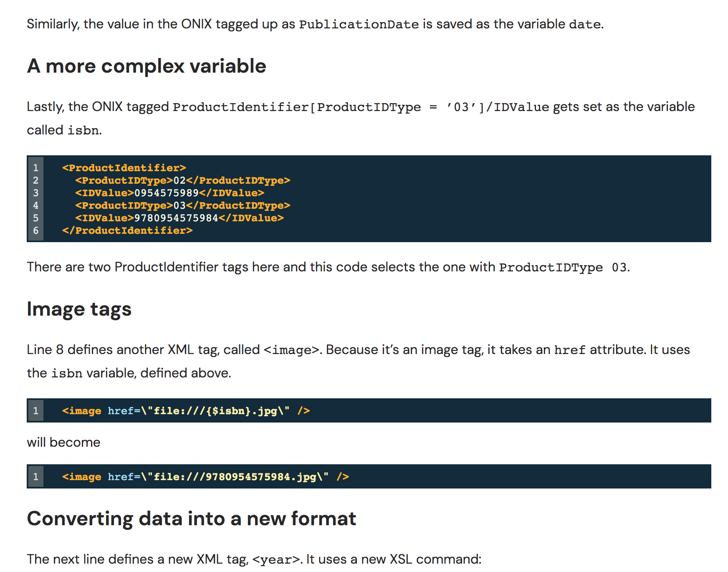Click the inline <year> tag in the last paragraph
The height and width of the screenshot is (572, 728).
coord(276,559)
